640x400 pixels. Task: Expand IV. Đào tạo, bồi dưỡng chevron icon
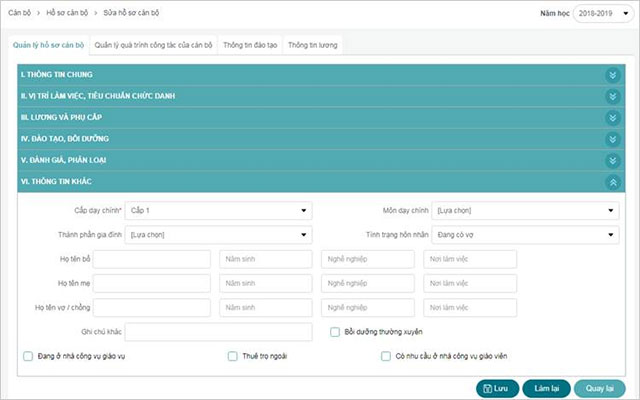(x=613, y=138)
